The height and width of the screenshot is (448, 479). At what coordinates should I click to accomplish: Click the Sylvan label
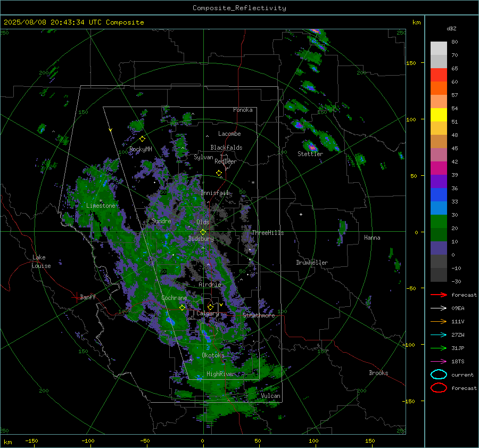pos(203,157)
